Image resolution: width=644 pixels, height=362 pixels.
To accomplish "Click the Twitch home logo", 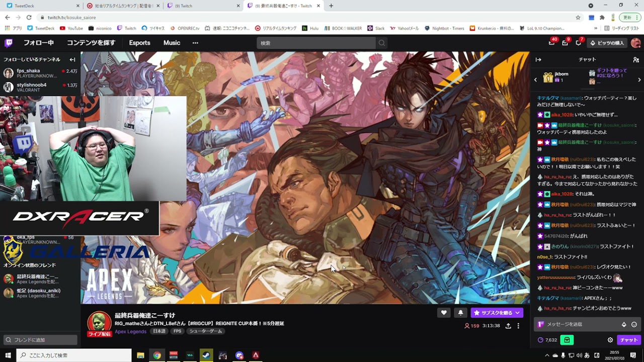I will tap(9, 43).
